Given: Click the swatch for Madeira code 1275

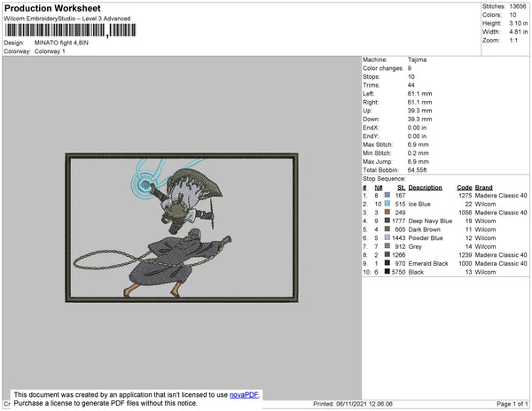Looking at the screenshot, I should (x=387, y=195).
